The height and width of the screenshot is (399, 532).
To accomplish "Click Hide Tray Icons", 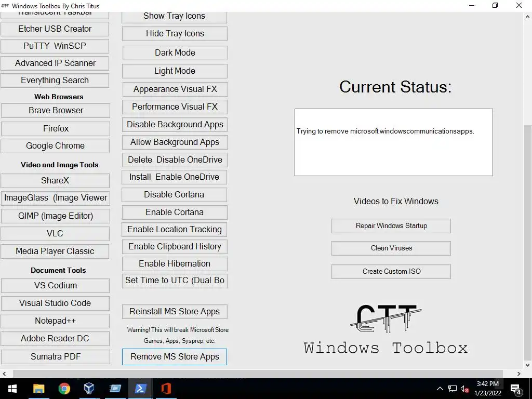I will click(175, 34).
